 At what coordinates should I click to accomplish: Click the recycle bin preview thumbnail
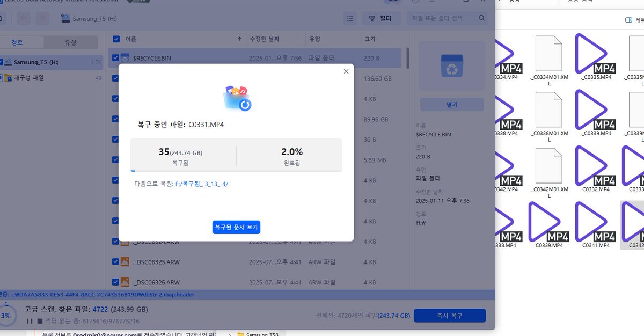tap(452, 66)
